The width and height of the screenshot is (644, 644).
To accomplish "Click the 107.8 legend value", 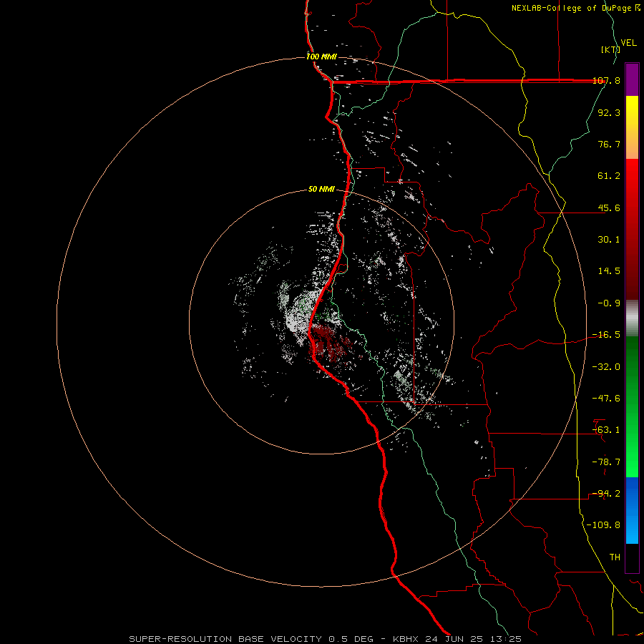I will click(x=606, y=81).
